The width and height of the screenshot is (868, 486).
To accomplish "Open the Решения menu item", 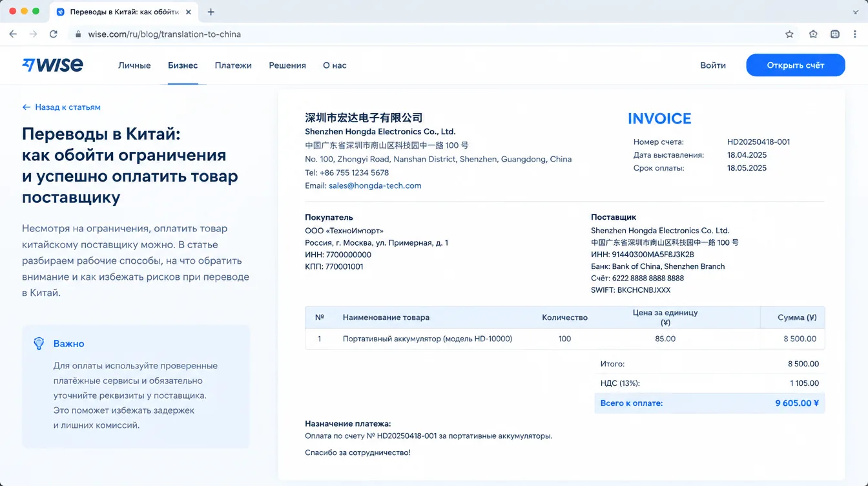I will [x=287, y=65].
